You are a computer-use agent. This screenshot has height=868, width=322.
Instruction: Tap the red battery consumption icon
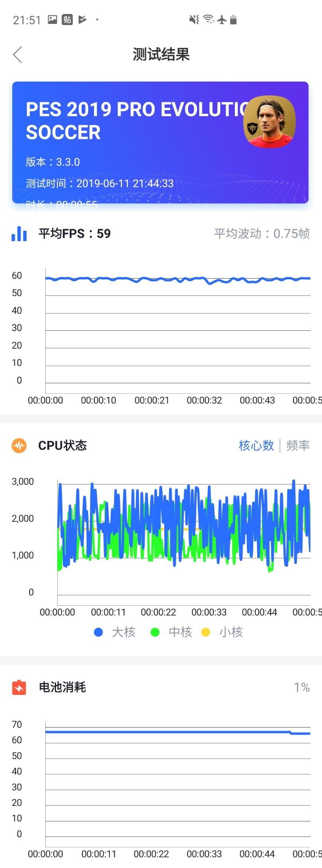[x=19, y=687]
